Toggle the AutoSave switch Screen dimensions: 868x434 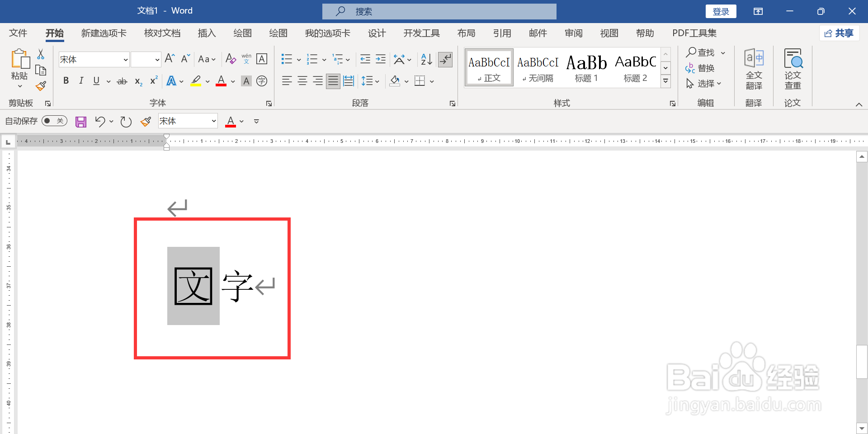pyautogui.click(x=54, y=121)
